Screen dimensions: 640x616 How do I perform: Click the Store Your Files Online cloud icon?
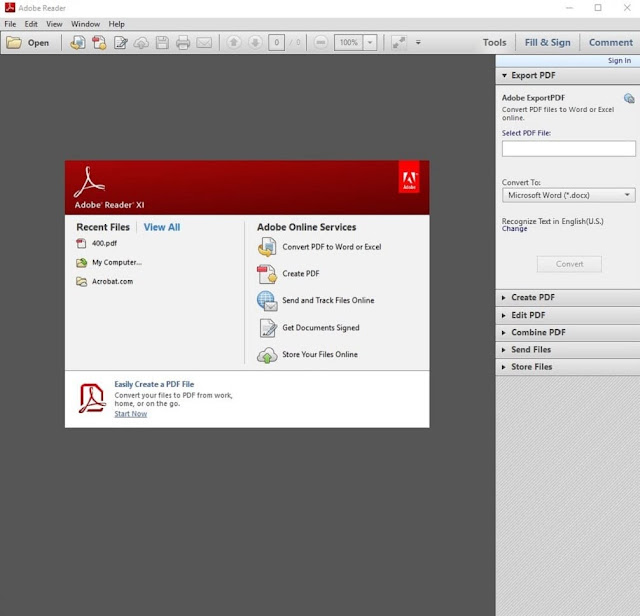(x=267, y=355)
